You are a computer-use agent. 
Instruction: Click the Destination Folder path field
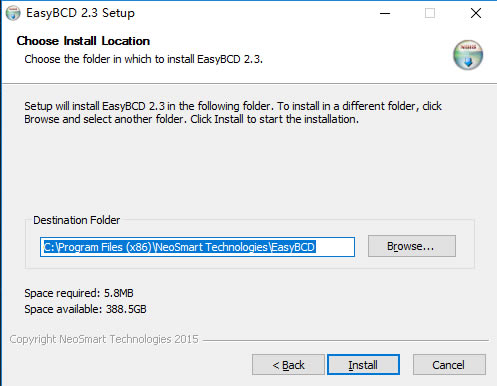[197, 247]
